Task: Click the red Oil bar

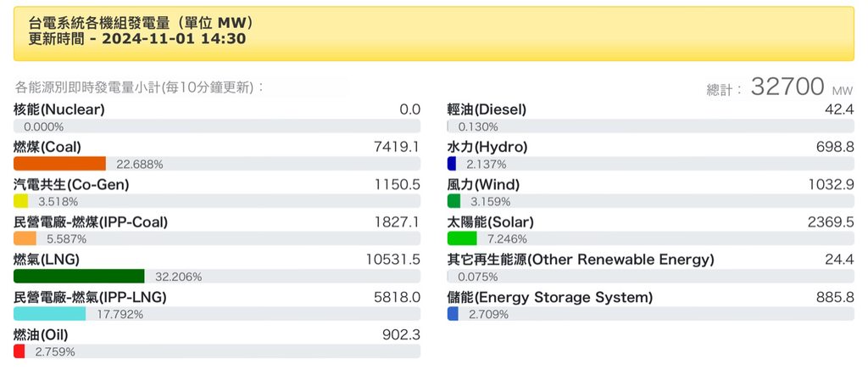Action: click(19, 351)
